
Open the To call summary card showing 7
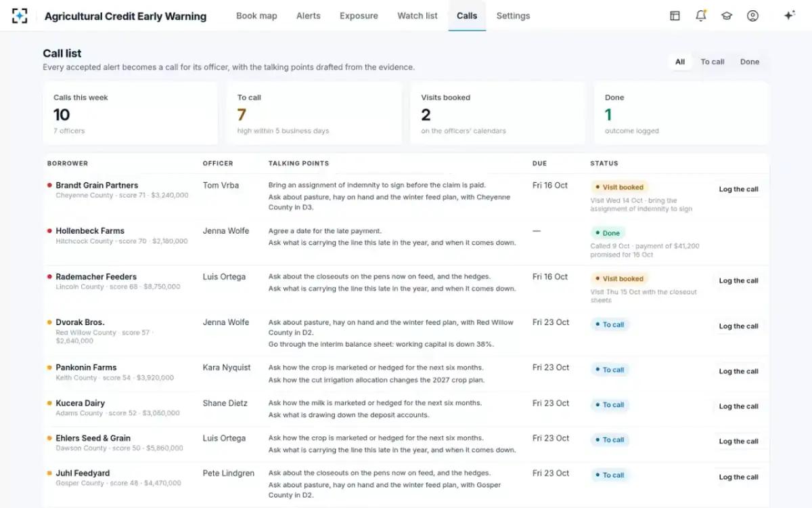point(314,114)
